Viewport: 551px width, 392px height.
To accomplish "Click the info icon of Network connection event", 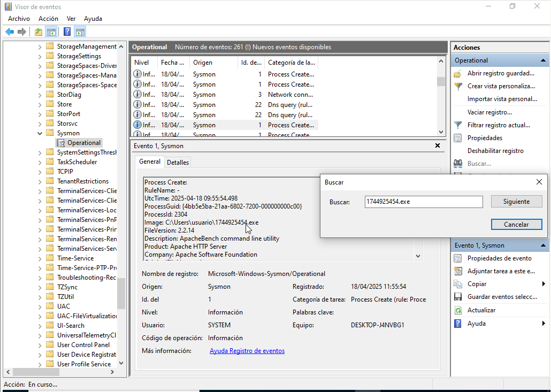I will click(137, 95).
